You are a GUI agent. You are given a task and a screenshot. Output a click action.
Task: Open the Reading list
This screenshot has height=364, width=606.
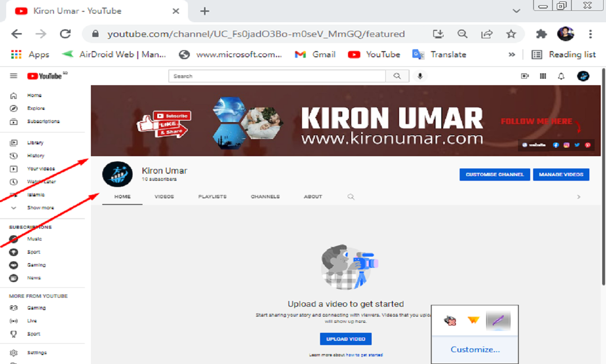[563, 54]
